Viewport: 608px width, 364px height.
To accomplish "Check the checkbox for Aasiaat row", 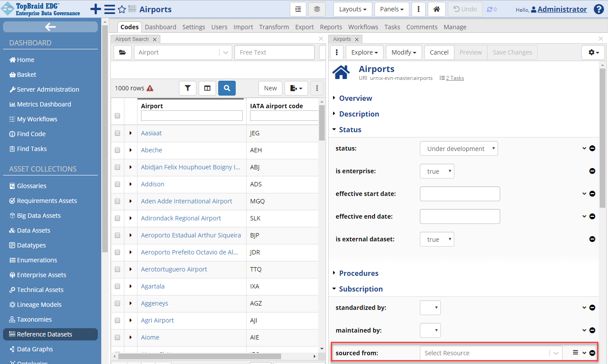I will (117, 133).
